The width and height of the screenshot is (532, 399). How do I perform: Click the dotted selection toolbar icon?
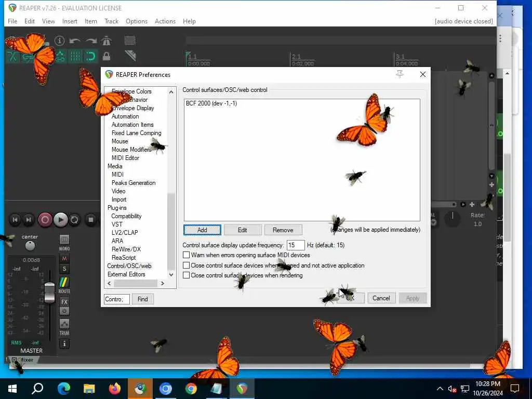coord(129,41)
